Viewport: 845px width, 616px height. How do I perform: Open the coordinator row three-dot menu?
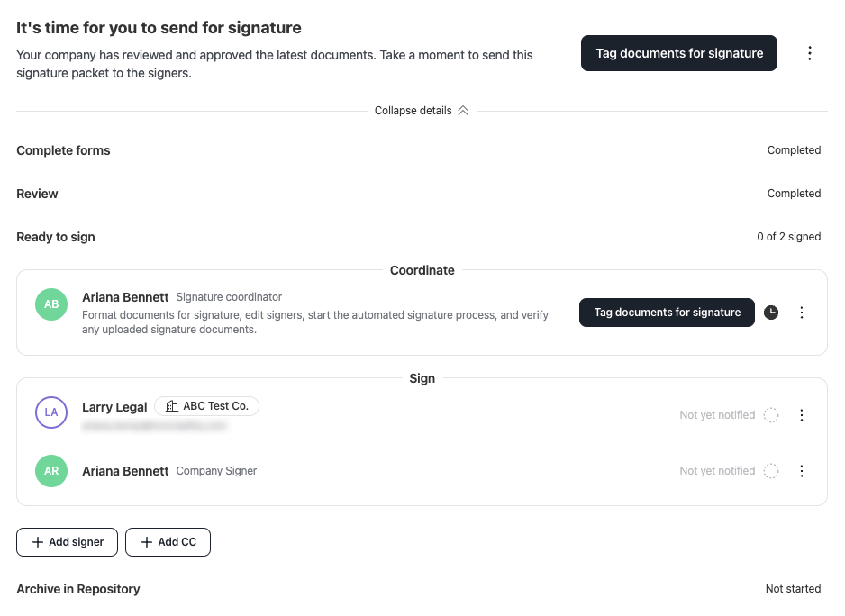coord(802,313)
